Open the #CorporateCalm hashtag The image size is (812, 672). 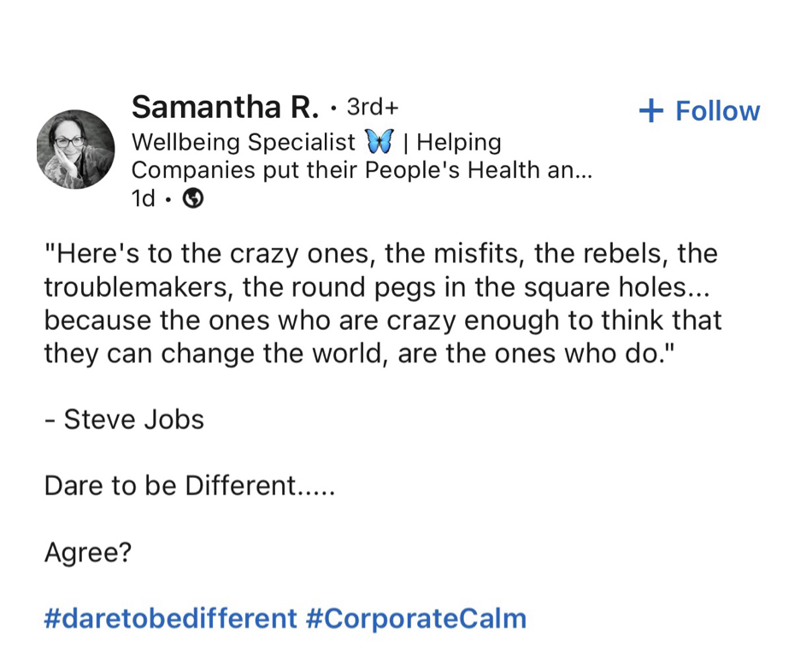click(415, 618)
